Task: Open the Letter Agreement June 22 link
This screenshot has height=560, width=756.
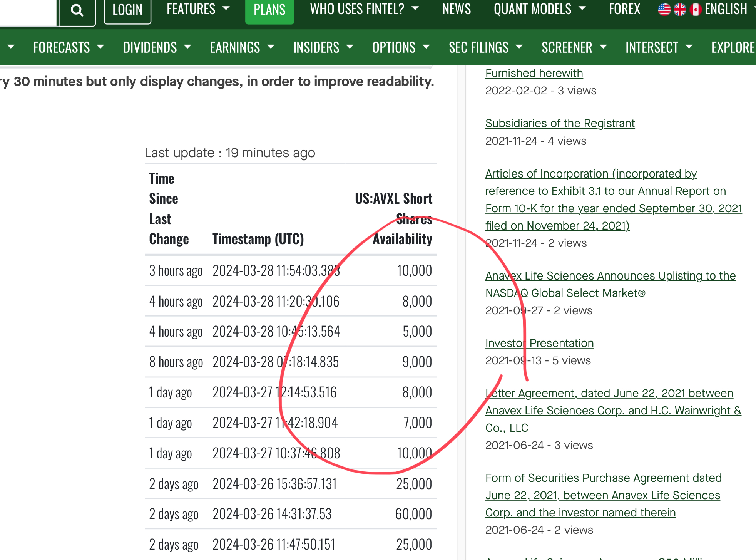Action: [613, 411]
